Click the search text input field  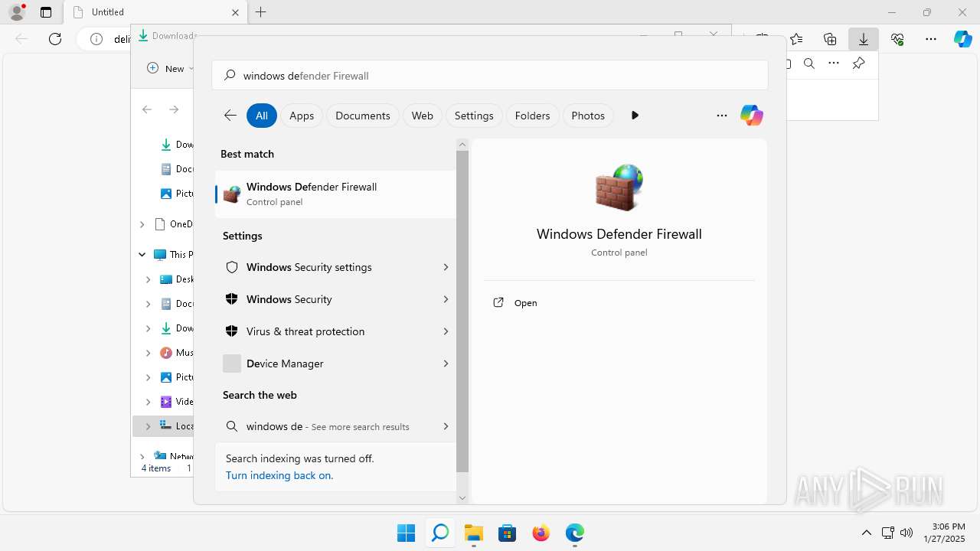490,76
